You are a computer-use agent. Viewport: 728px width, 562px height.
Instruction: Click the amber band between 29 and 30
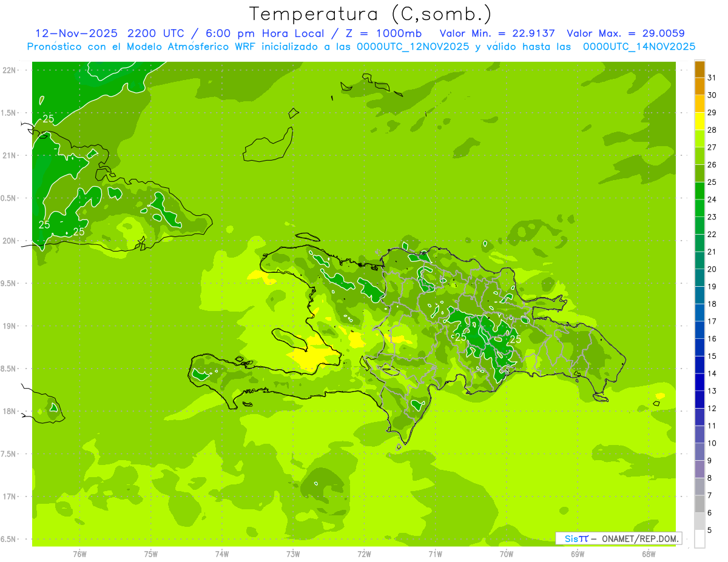tap(699, 104)
